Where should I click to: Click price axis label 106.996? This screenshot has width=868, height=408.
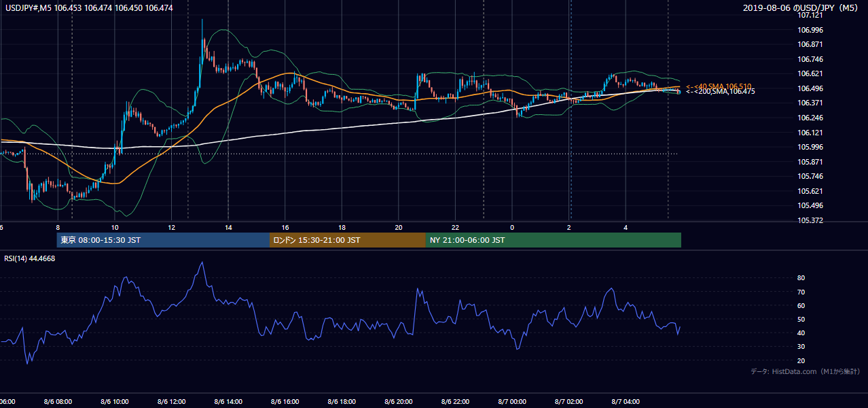pyautogui.click(x=811, y=30)
